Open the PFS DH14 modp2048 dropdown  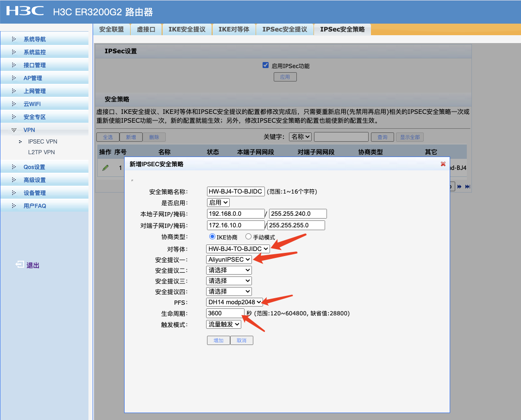[x=235, y=302]
